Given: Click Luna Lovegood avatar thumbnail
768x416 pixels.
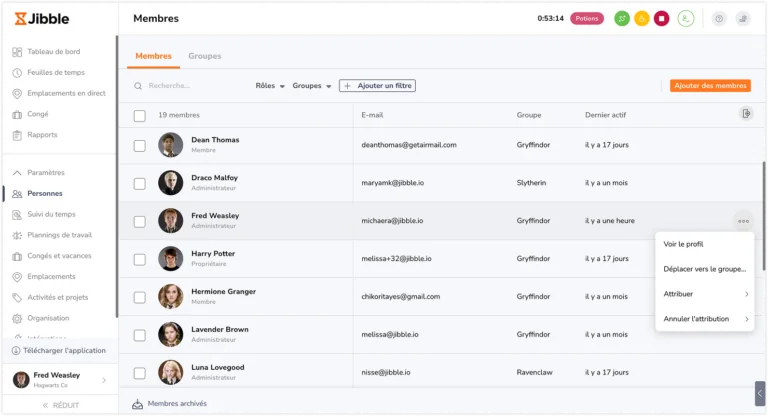Looking at the screenshot, I should 170,372.
